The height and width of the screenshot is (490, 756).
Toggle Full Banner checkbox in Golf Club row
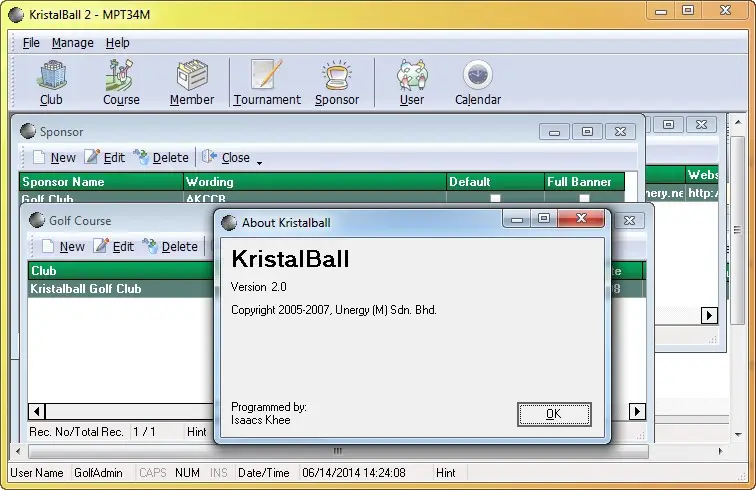tap(584, 198)
